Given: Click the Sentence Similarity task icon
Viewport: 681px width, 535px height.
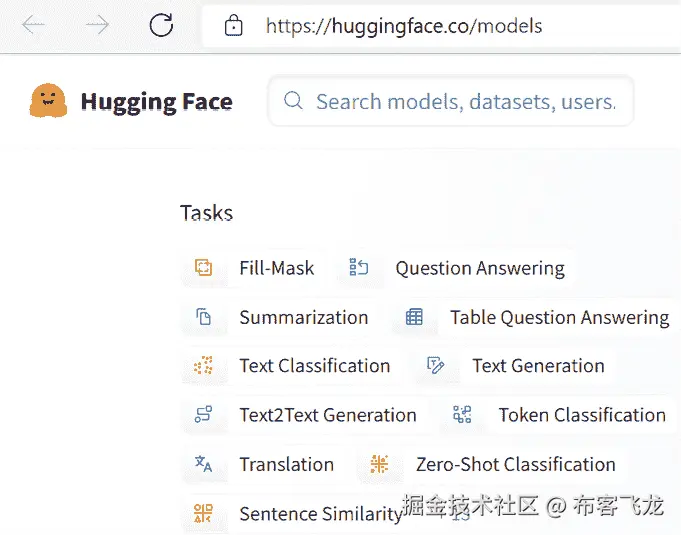Looking at the screenshot, I should pyautogui.click(x=204, y=514).
